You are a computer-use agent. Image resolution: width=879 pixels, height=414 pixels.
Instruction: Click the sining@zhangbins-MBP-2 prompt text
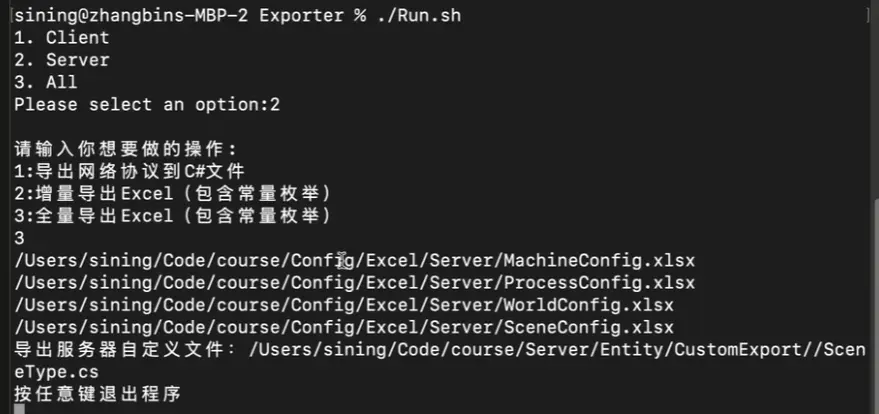tap(132, 15)
